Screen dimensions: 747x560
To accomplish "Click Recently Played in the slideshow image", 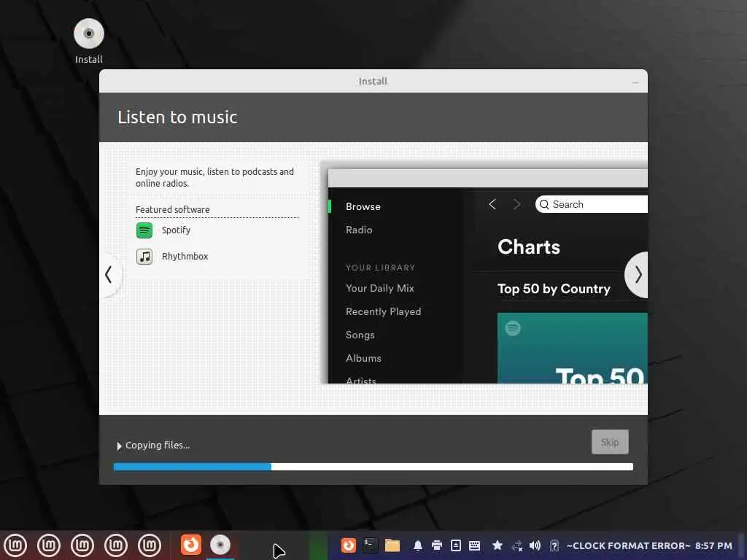I will click(384, 311).
